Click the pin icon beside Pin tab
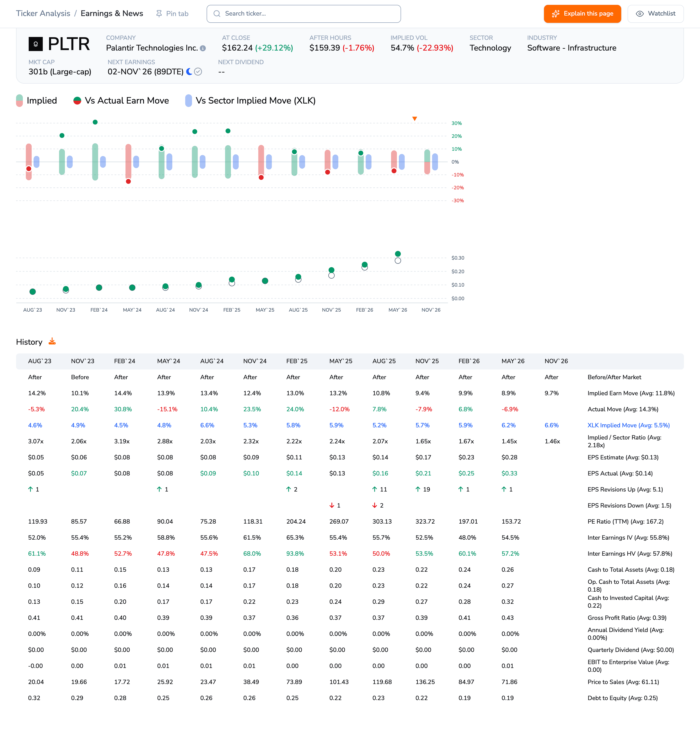This screenshot has height=737, width=700. pos(159,14)
